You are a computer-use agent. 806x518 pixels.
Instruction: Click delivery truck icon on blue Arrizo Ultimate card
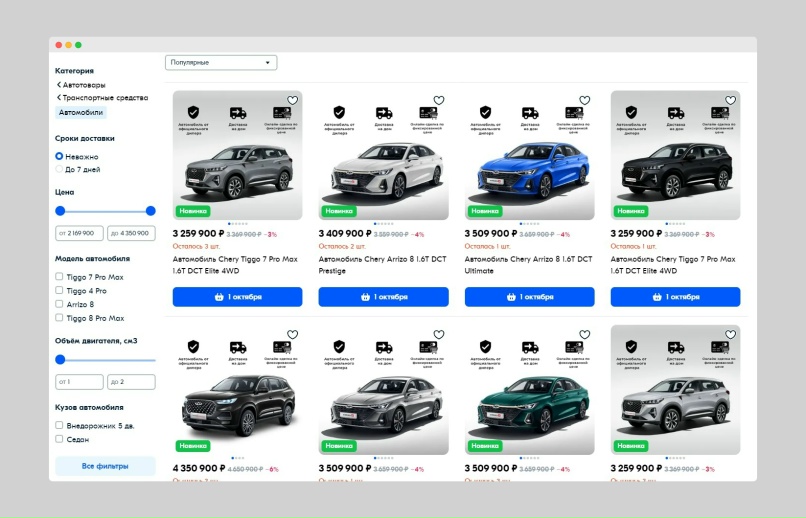(529, 113)
